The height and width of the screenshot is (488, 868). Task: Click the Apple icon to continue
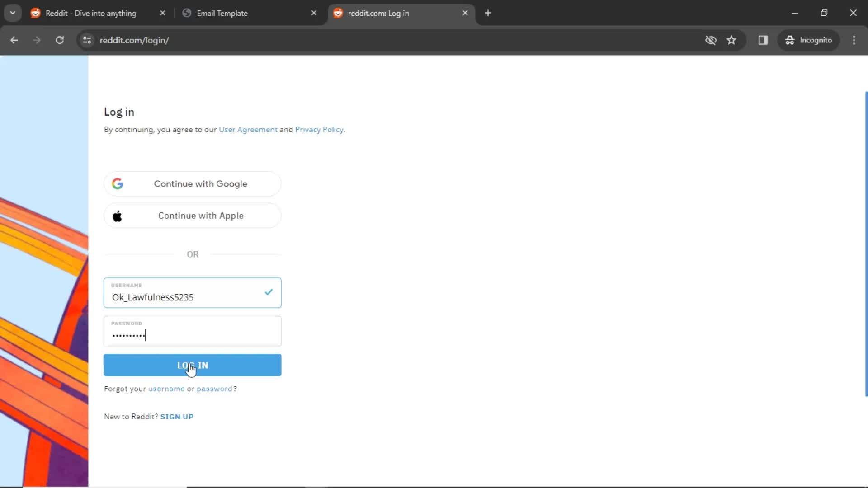(x=118, y=216)
